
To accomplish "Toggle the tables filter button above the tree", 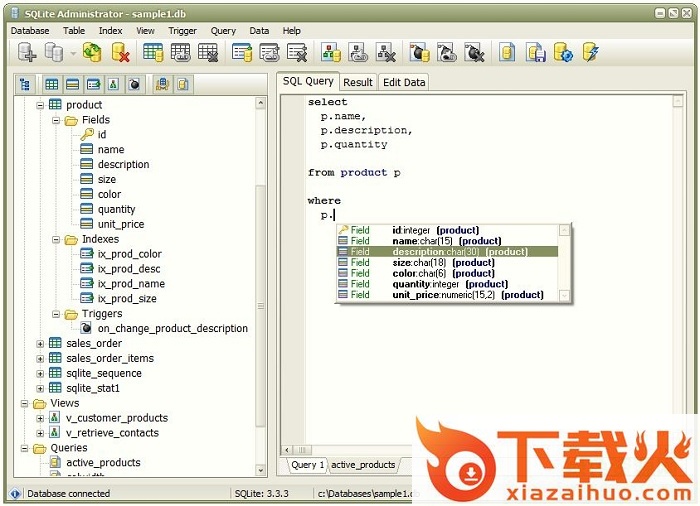I will pyautogui.click(x=51, y=84).
